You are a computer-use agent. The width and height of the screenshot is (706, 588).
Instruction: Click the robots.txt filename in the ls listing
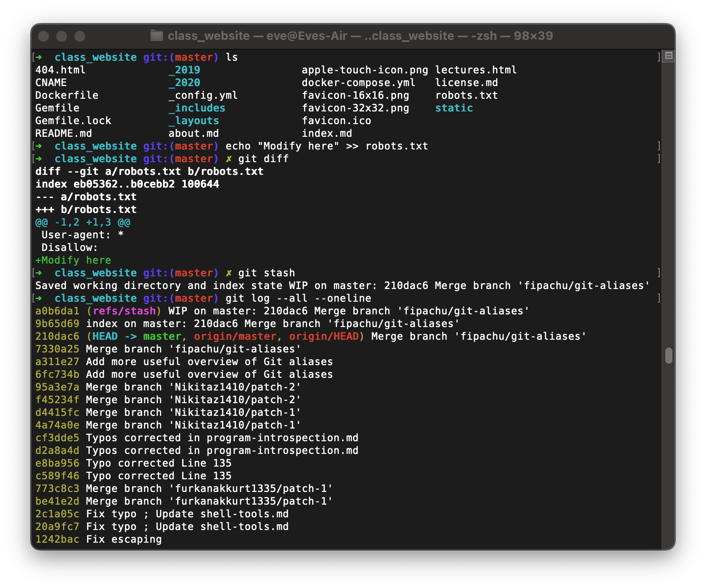467,95
